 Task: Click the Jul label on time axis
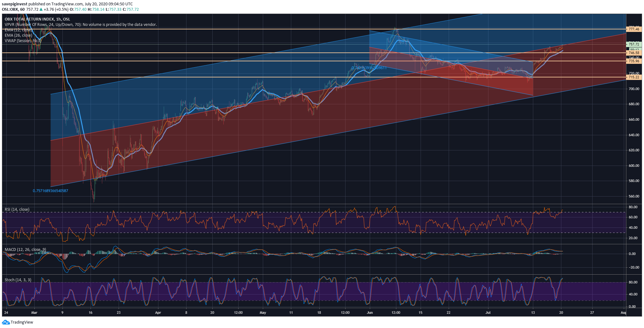(x=488, y=313)
